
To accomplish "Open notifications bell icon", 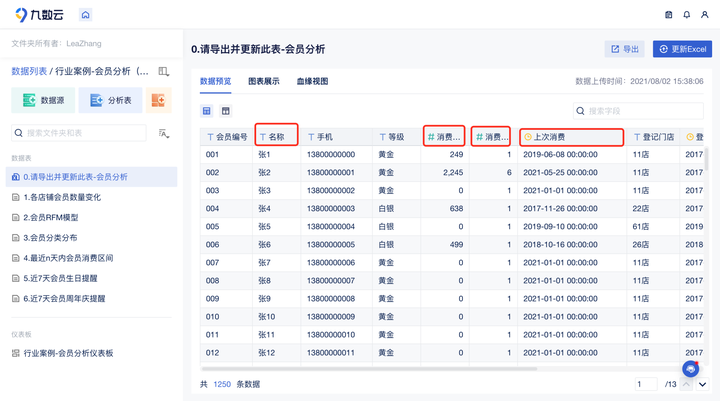I will (686, 15).
